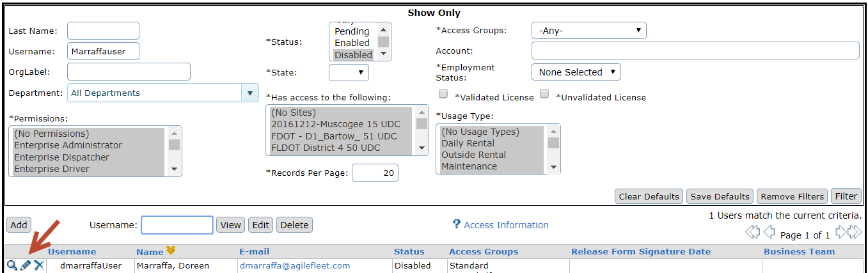Focus the OrgLabel input field
Screen dimensions: 868x273
pos(129,72)
